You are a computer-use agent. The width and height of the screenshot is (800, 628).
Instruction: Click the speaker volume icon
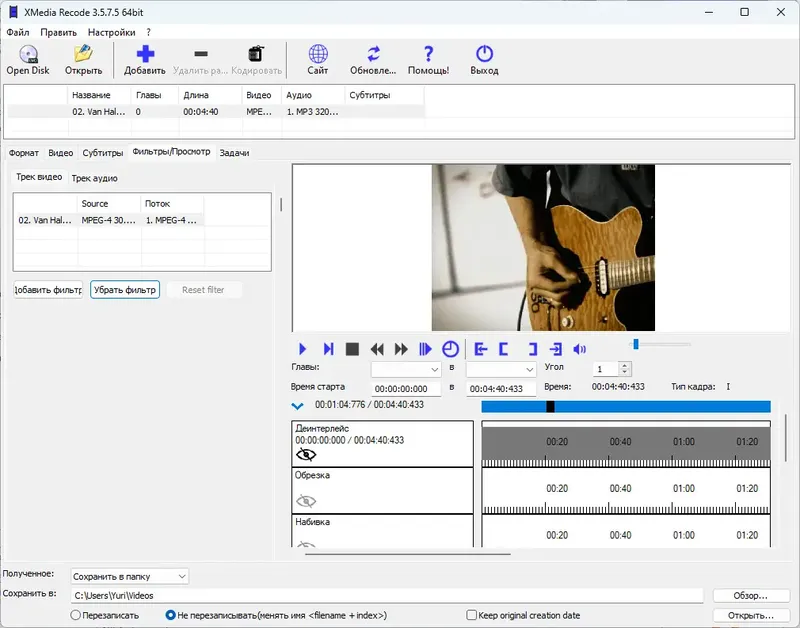579,349
